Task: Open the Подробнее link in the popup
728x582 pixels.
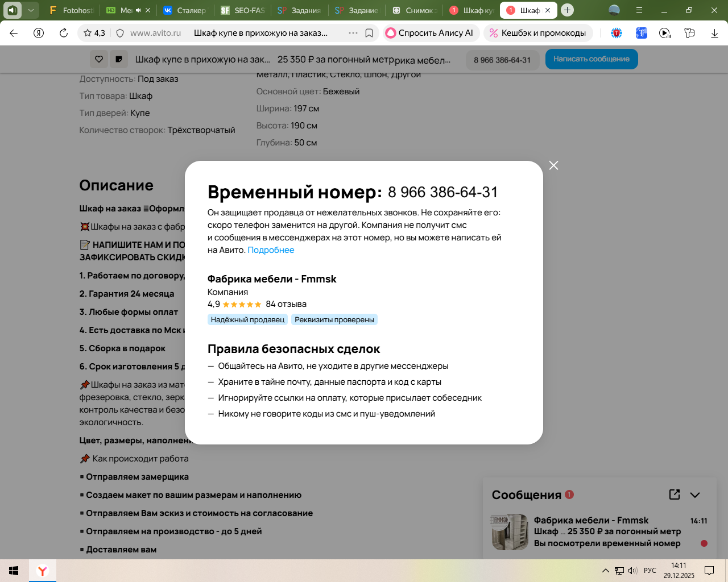Action: (271, 250)
